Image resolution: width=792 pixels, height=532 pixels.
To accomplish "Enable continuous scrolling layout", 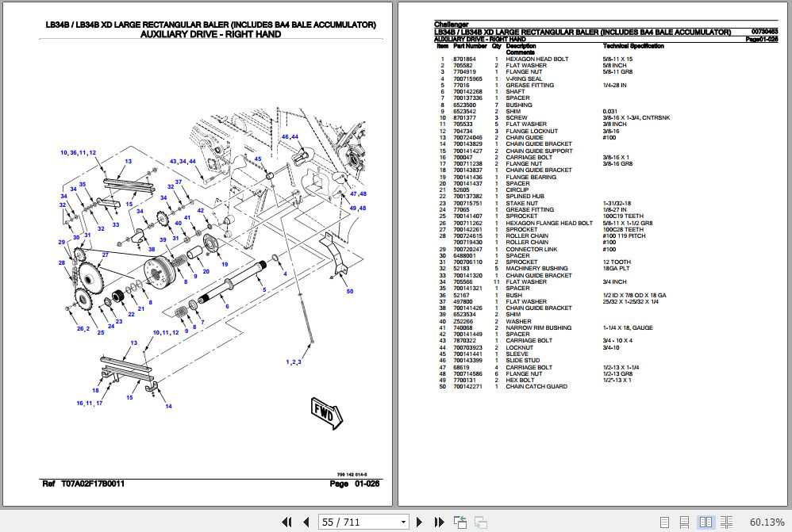I will point(685,522).
